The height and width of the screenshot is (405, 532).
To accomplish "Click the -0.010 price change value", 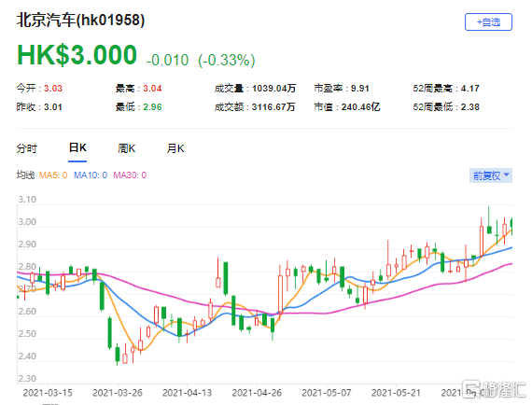I will pos(167,61).
